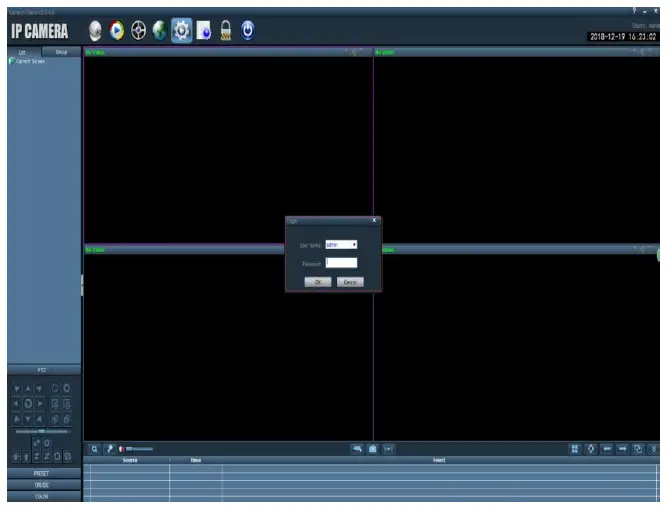Switch to the Group tab
Image resolution: width=672 pixels, height=512 pixels.
tap(61, 52)
